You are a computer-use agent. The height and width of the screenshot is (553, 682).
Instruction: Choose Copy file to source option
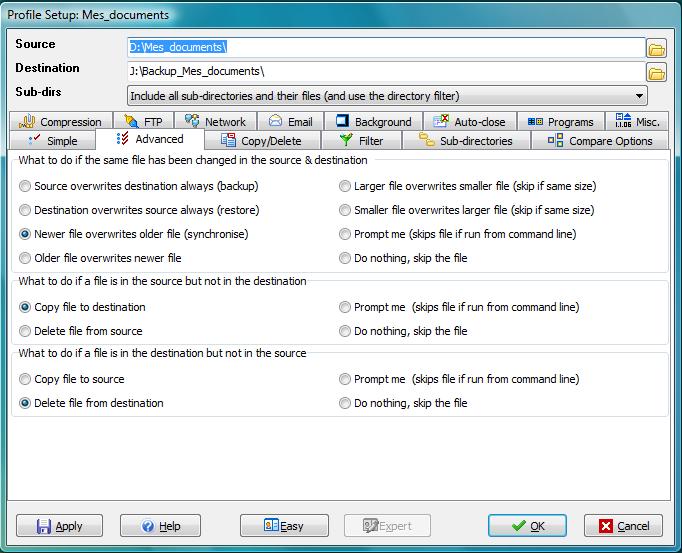[26, 379]
